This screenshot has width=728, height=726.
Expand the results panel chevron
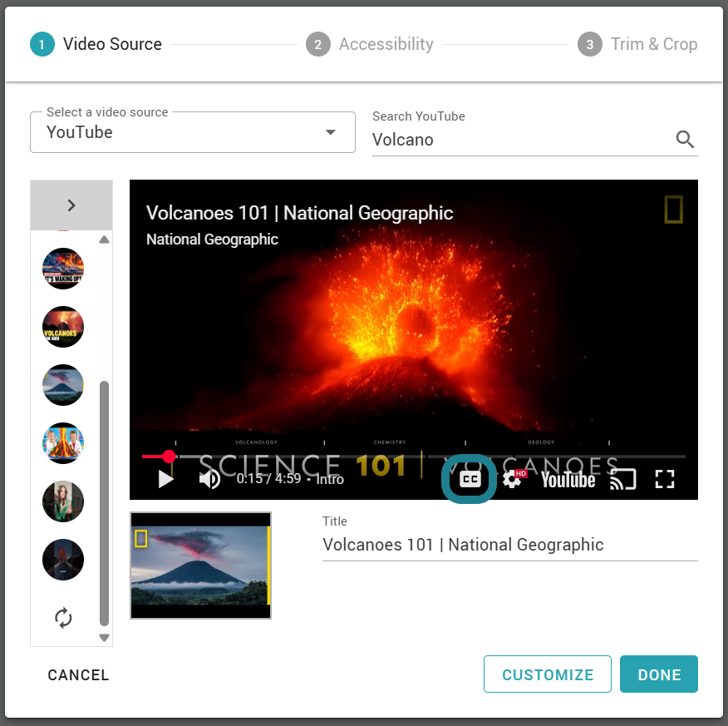click(71, 205)
